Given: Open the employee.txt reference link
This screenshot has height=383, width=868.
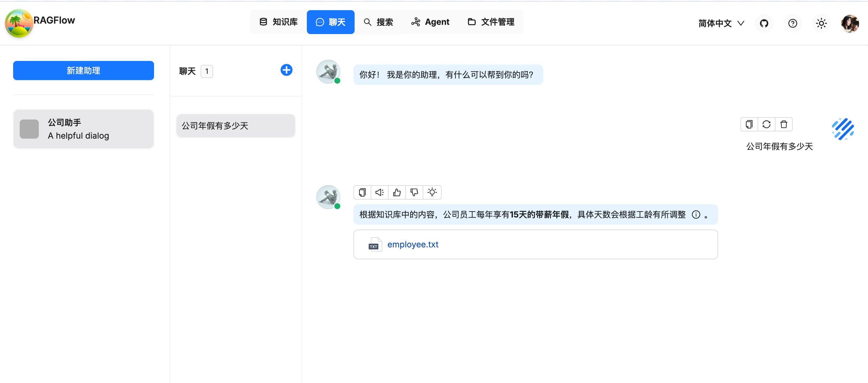Looking at the screenshot, I should pyautogui.click(x=413, y=244).
